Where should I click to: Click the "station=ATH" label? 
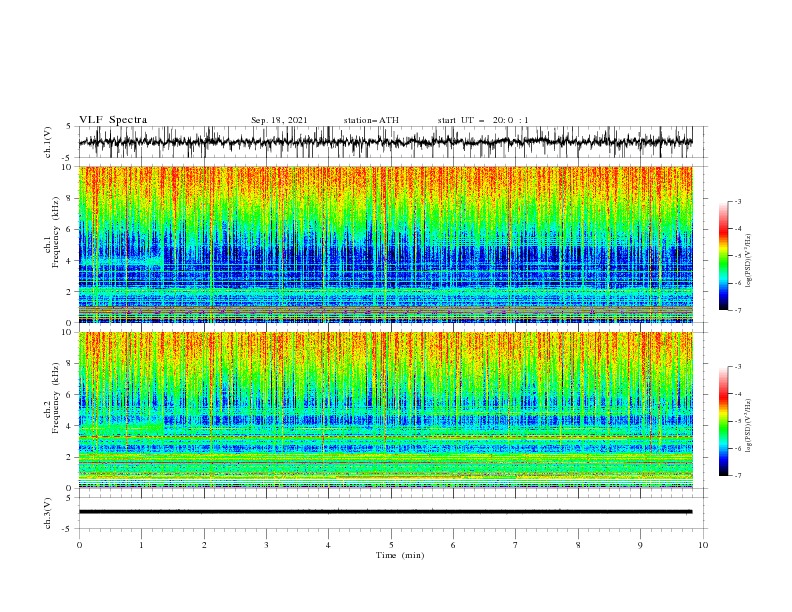[x=371, y=120]
